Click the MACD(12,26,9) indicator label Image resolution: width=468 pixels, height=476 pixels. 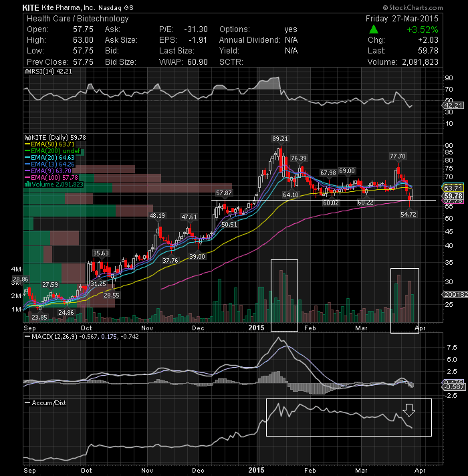click(55, 337)
